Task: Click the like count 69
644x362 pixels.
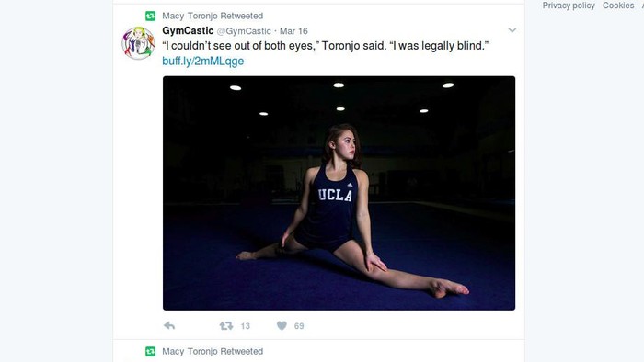Action: [299, 326]
